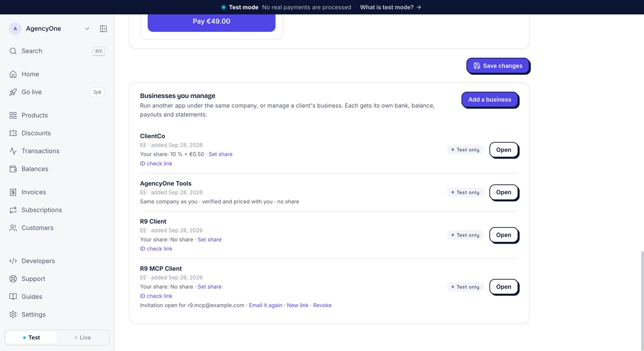Click ID check link under R9 Client
Image resolution: width=644 pixels, height=351 pixels.
[x=156, y=249]
